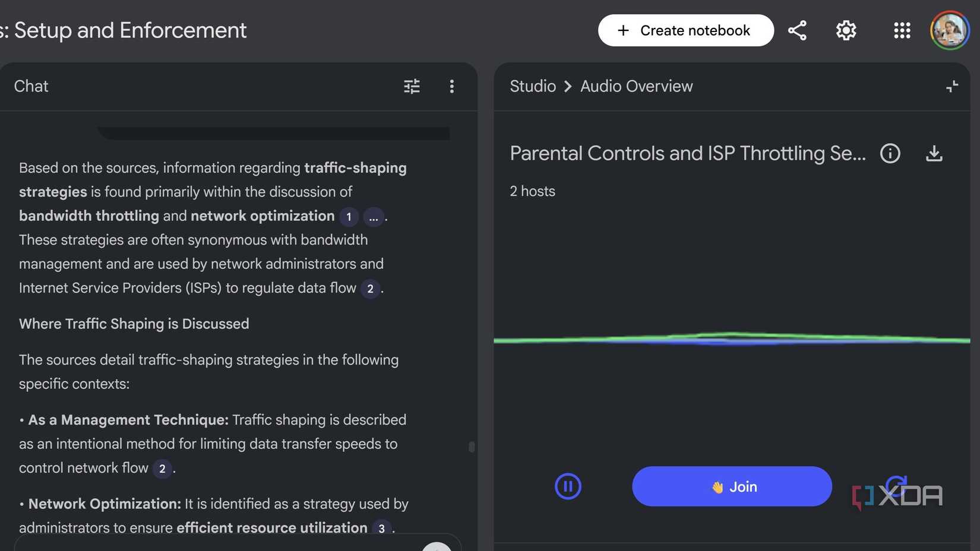Image resolution: width=980 pixels, height=551 pixels.
Task: Click the Parental Controls audio title
Action: click(x=688, y=154)
